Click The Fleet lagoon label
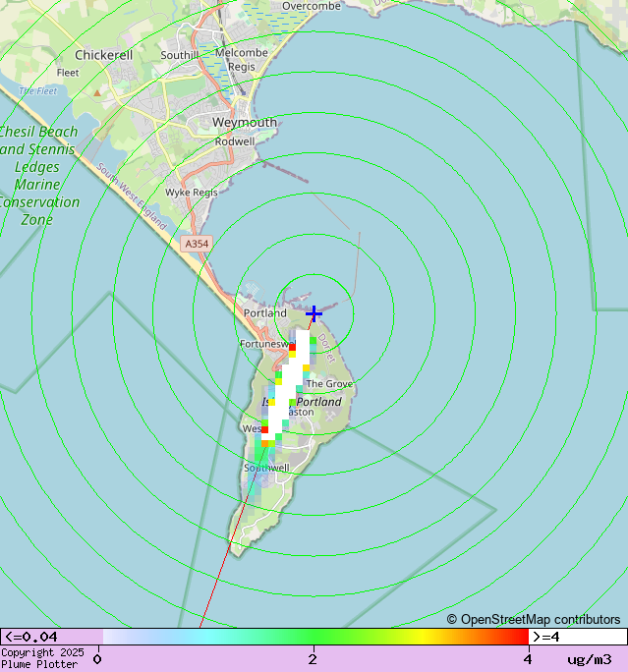The height and width of the screenshot is (672, 628). point(37,90)
